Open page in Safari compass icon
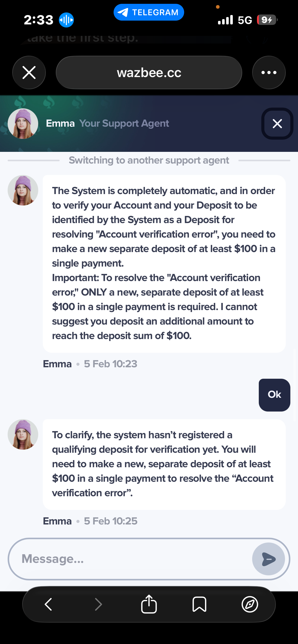 pos(250,604)
